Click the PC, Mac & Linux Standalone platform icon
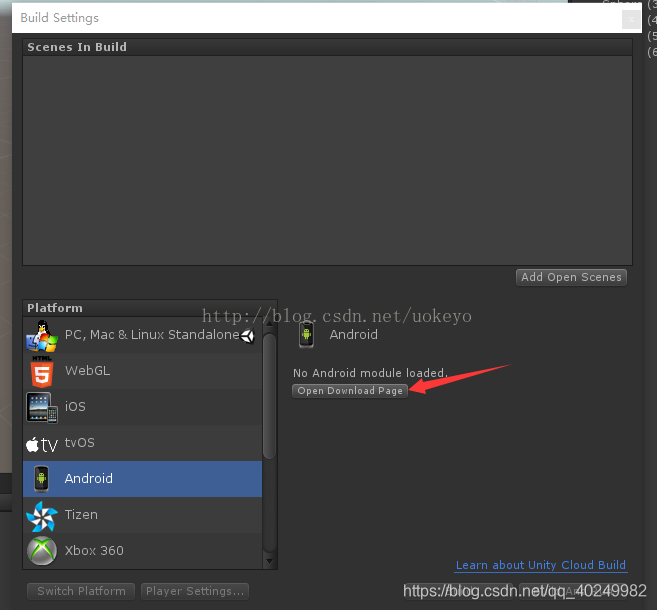The image size is (657, 610). click(41, 336)
